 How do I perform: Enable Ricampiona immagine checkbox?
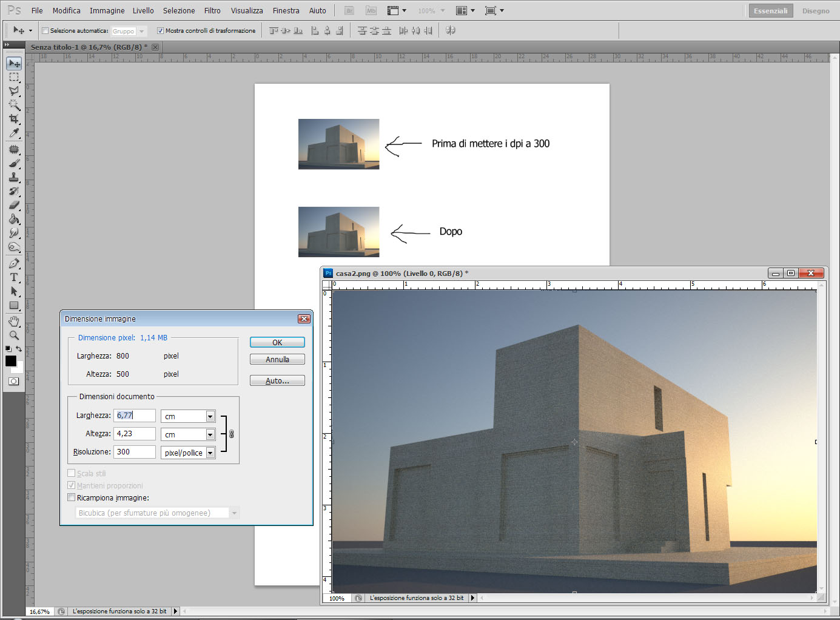pos(71,497)
